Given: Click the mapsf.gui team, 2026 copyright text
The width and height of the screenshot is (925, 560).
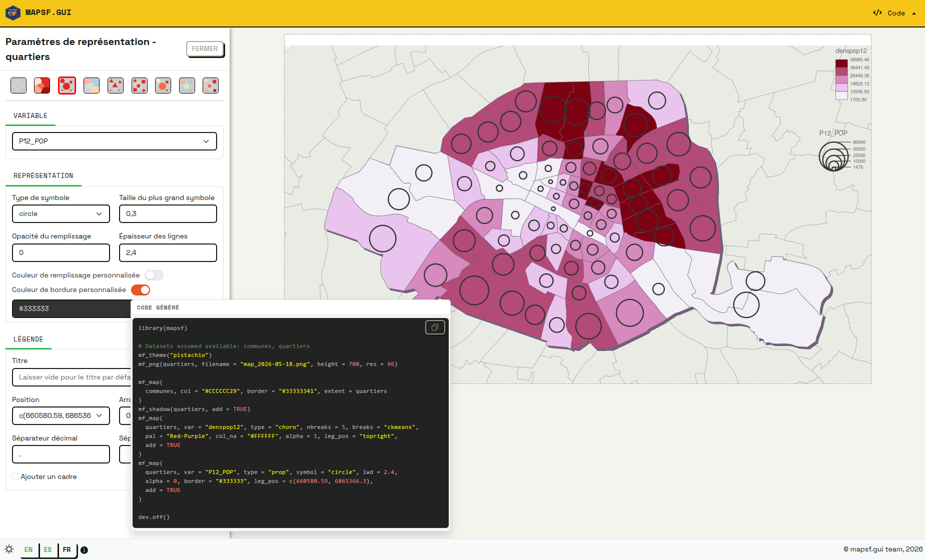Looking at the screenshot, I should point(883,549).
